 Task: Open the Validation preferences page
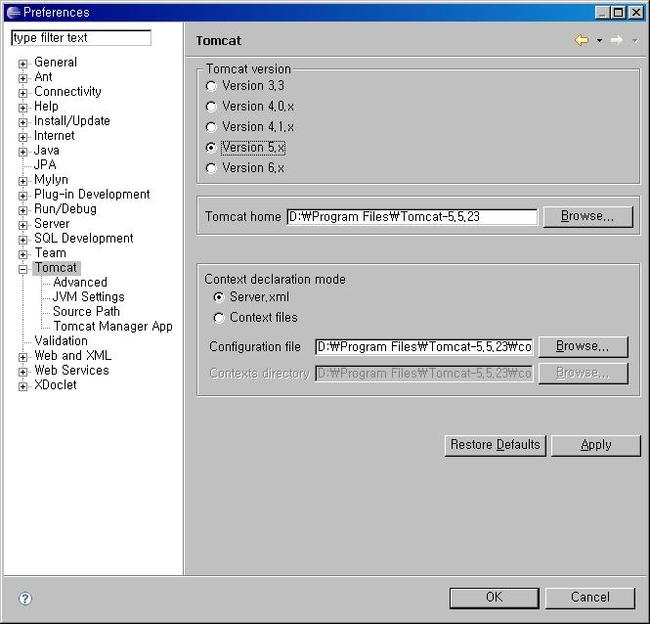pos(61,341)
